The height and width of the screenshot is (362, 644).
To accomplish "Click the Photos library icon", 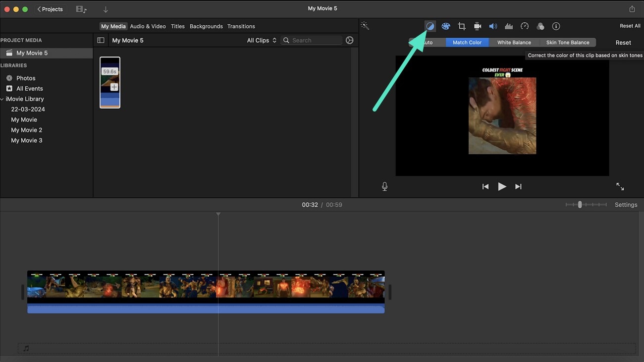I will [9, 78].
